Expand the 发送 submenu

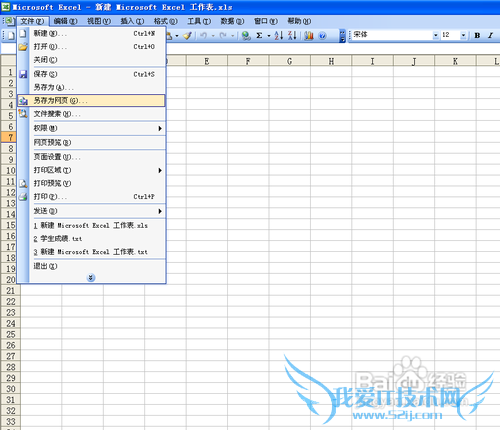click(x=91, y=211)
